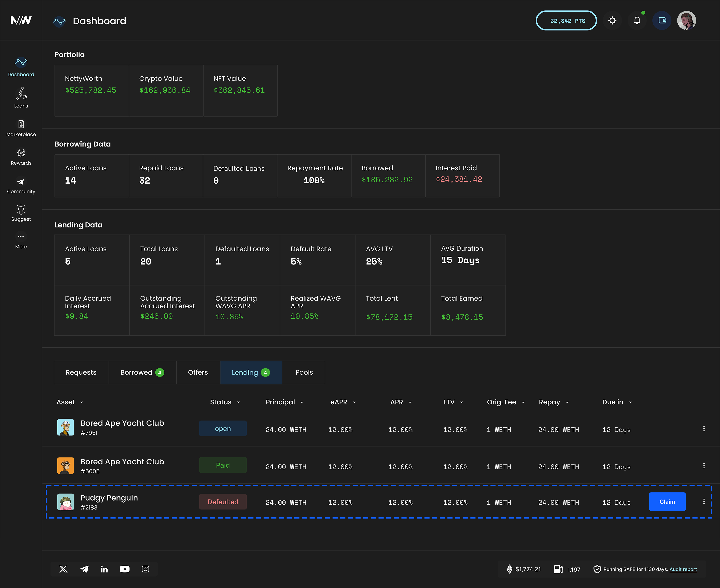The width and height of the screenshot is (720, 588).
Task: Open notifications bell
Action: tap(637, 21)
